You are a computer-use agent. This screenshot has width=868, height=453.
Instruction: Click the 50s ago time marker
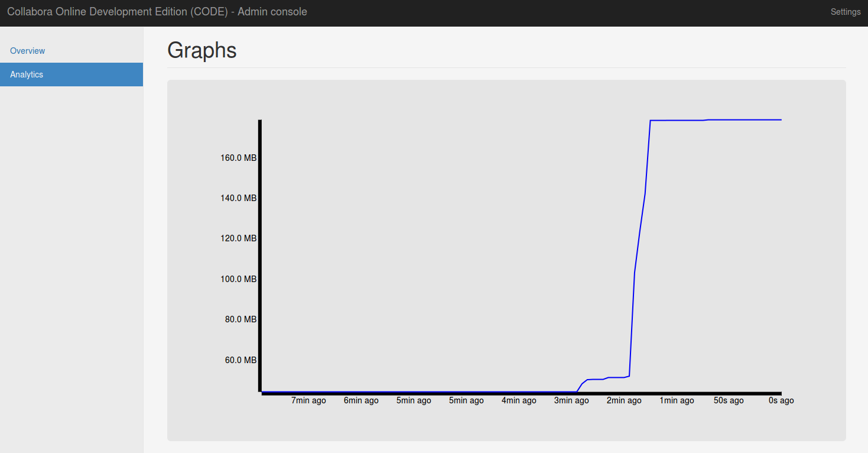[x=729, y=400]
